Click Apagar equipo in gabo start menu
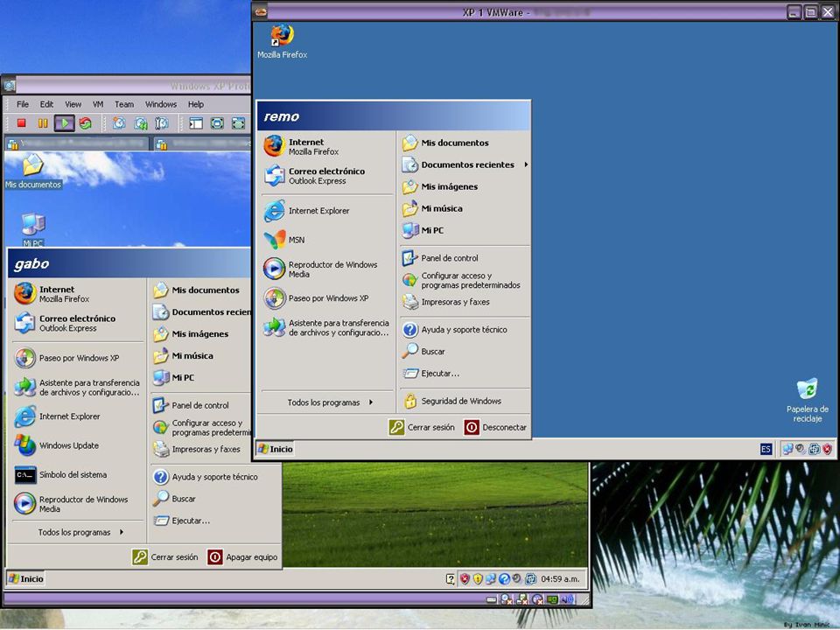 (x=242, y=557)
